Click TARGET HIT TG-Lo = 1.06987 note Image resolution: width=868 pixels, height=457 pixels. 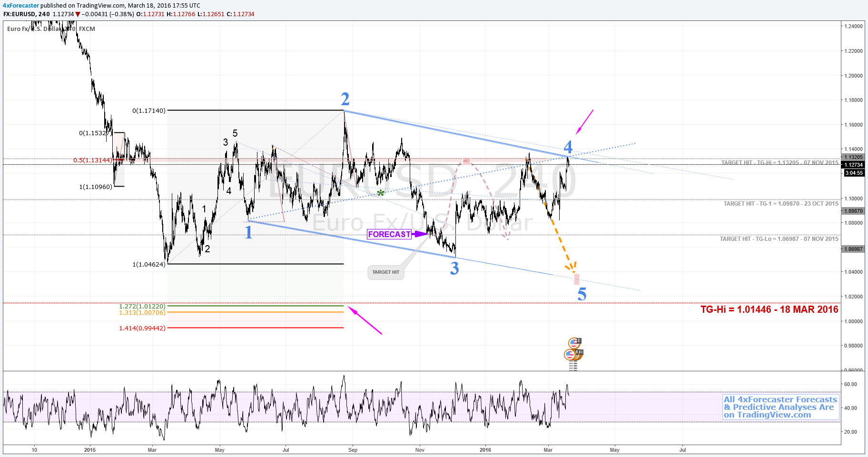click(x=779, y=239)
